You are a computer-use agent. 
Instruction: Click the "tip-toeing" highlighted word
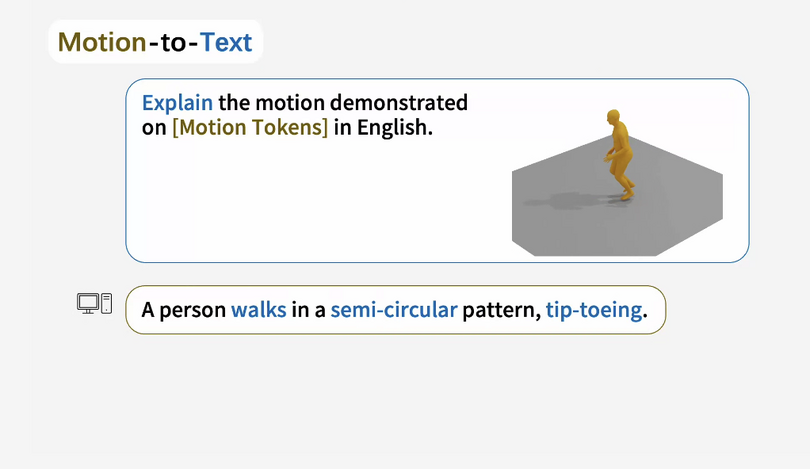594,310
